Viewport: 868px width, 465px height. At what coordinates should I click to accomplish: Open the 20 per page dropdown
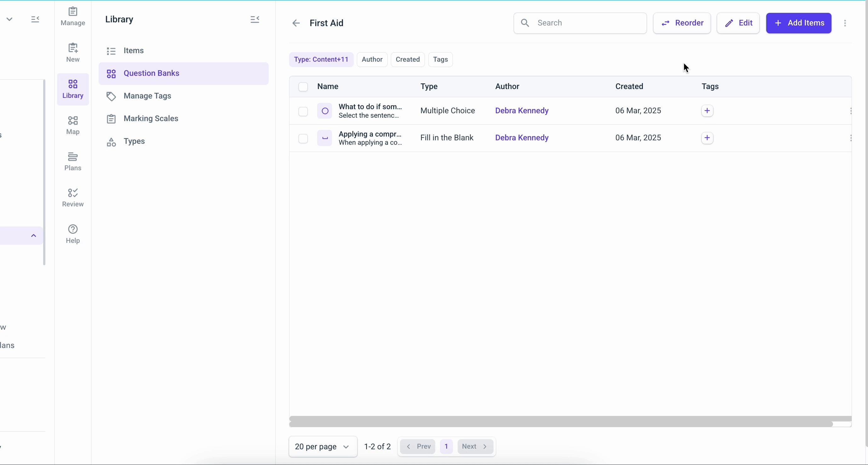[x=323, y=447]
